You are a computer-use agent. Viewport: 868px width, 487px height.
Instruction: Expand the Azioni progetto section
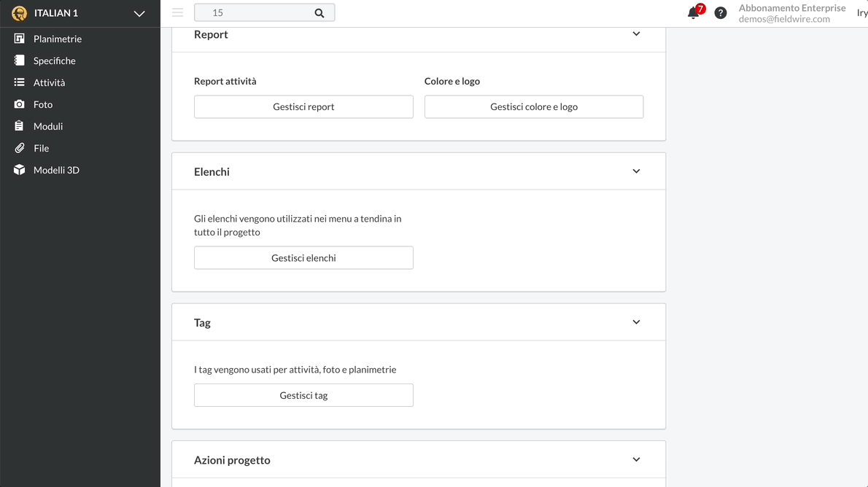(x=635, y=459)
